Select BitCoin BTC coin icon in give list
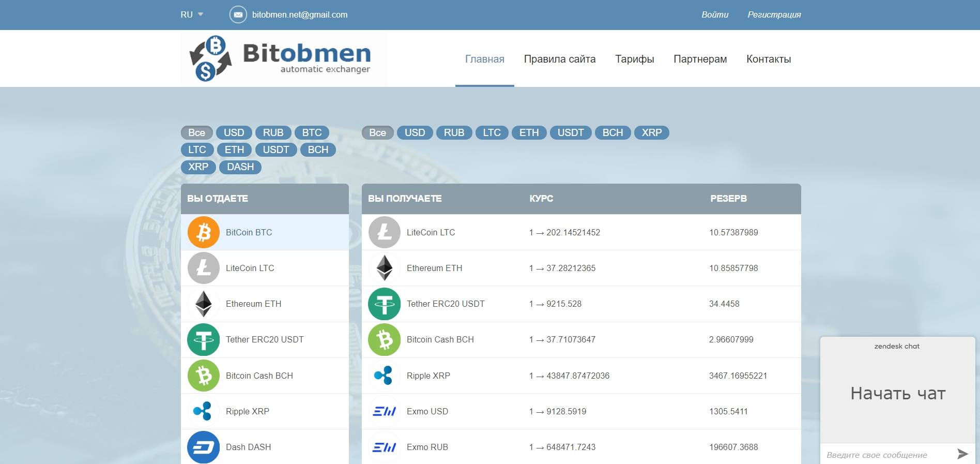980x464 pixels. pyautogui.click(x=204, y=232)
